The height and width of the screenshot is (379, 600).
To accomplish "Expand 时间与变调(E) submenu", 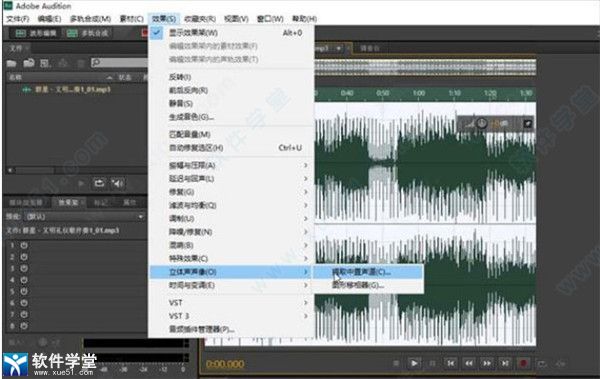I will (x=231, y=285).
